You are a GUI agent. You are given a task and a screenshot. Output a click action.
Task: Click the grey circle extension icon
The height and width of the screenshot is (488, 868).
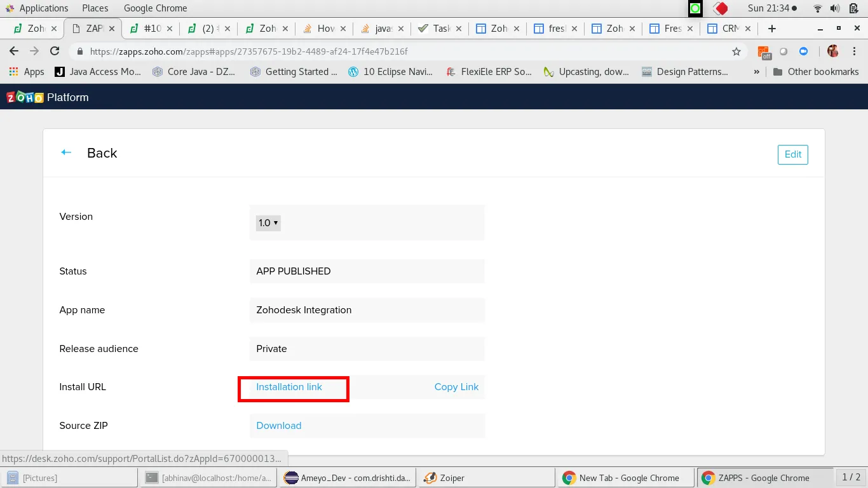(783, 51)
